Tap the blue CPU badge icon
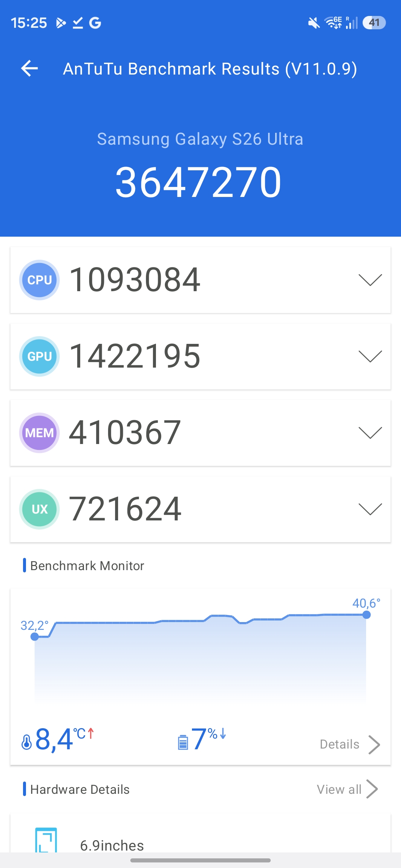The image size is (401, 868). pos(39,280)
